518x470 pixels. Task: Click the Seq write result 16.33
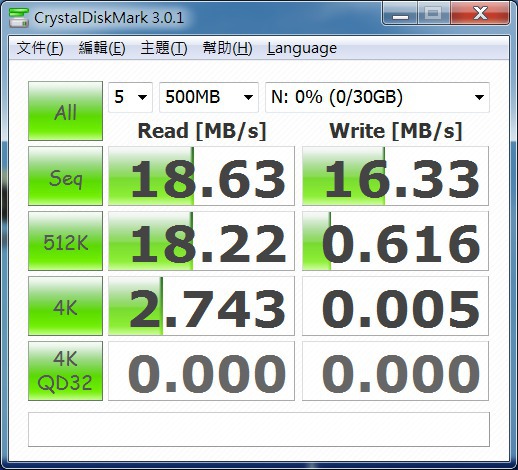tap(395, 176)
